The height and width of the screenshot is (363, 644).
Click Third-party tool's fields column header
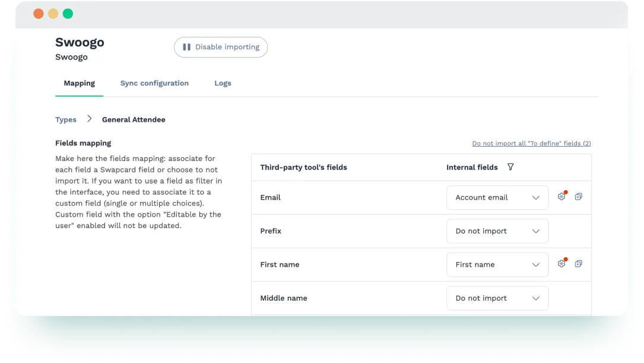coord(303,168)
